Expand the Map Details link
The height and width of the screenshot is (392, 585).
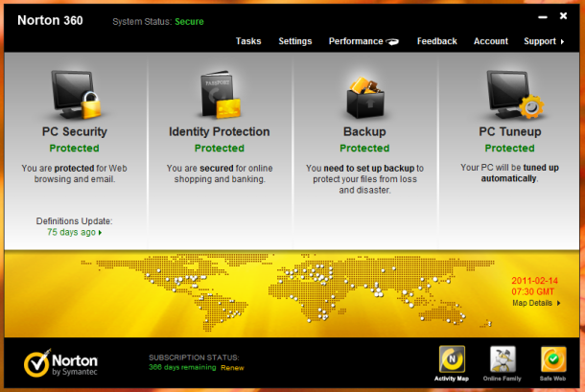536,303
